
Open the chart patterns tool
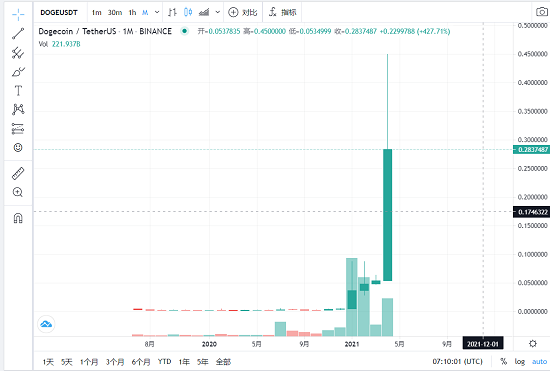(18, 109)
